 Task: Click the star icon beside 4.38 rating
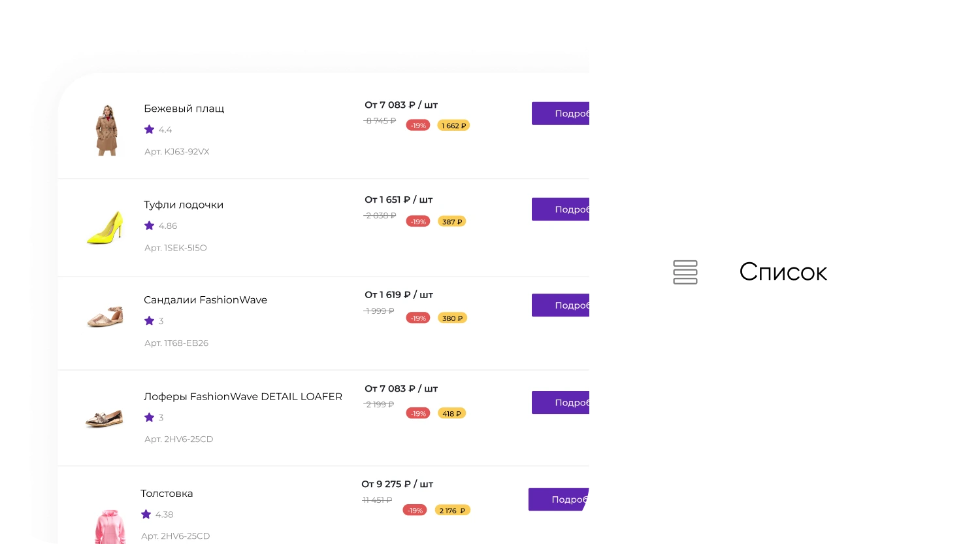point(146,515)
